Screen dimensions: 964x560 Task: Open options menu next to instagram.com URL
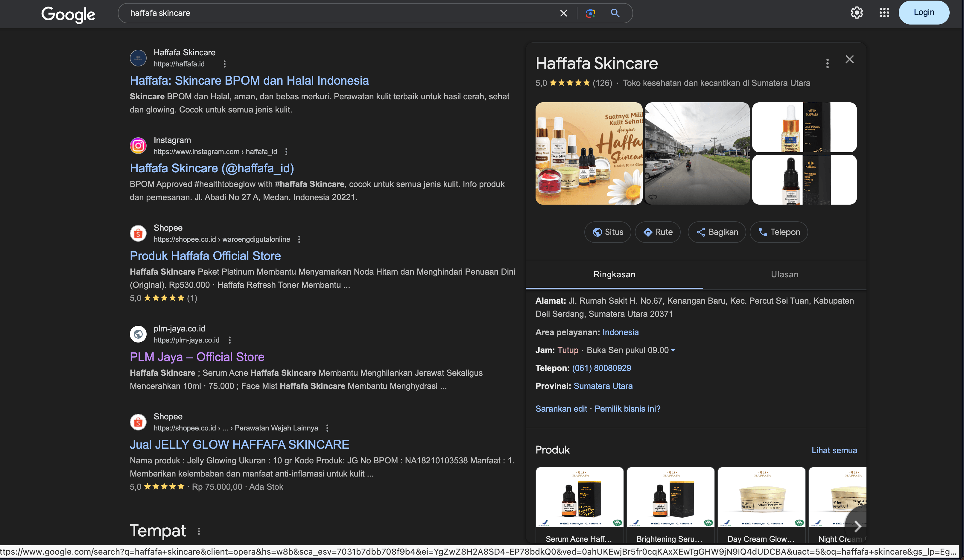(286, 152)
